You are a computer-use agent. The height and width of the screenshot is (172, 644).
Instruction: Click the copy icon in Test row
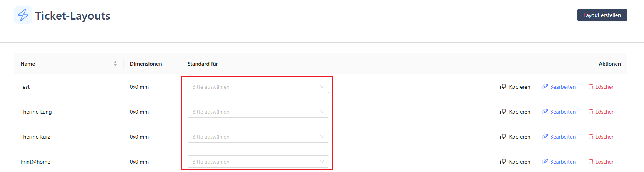click(x=503, y=87)
